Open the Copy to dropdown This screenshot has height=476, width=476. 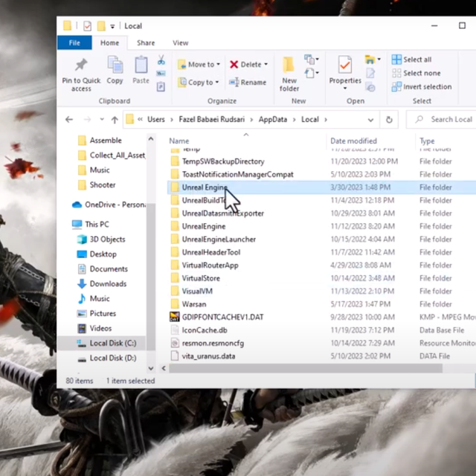click(x=200, y=83)
